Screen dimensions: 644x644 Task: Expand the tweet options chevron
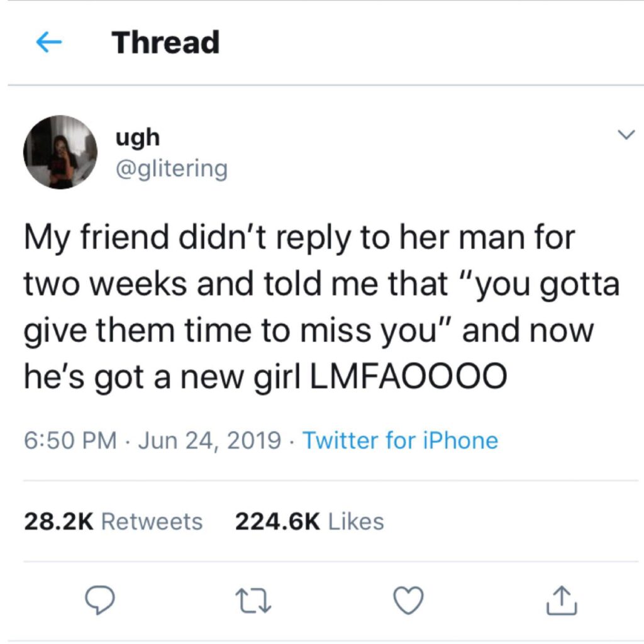pyautogui.click(x=626, y=135)
